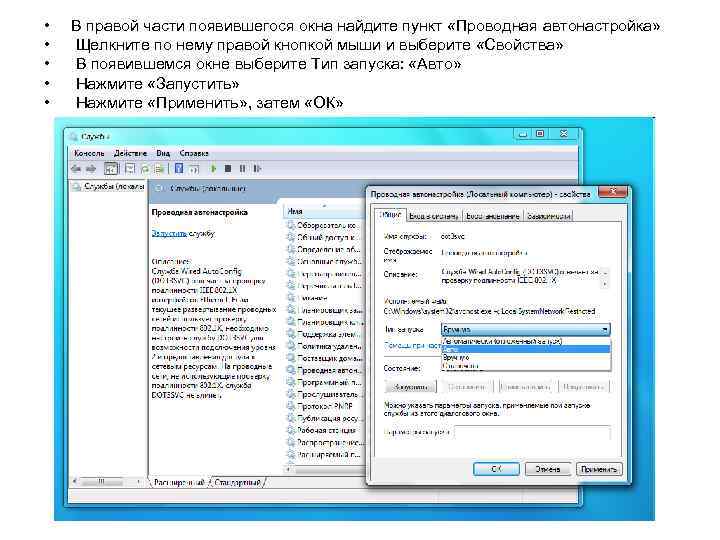Image resolution: width=720 pixels, height=540 pixels.
Task: Click the Restart Service toolbar icon
Action: click(257, 169)
